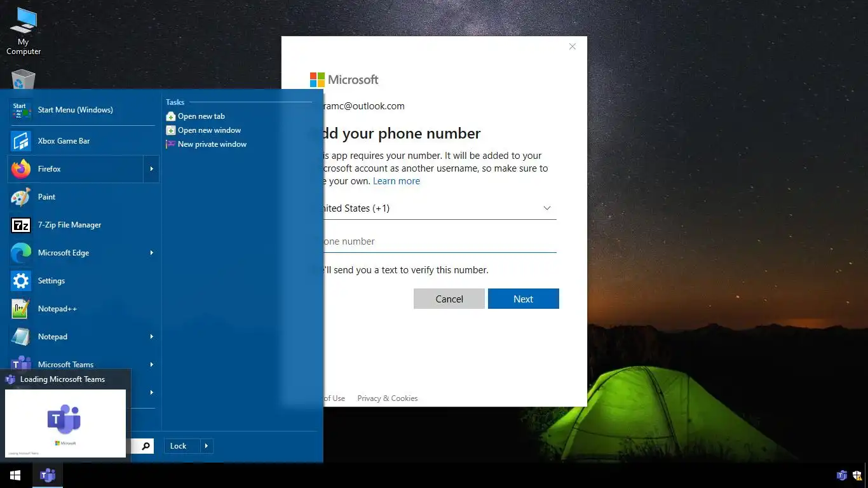Viewport: 868px width, 488px height.
Task: Choose the New private window task
Action: pyautogui.click(x=206, y=144)
